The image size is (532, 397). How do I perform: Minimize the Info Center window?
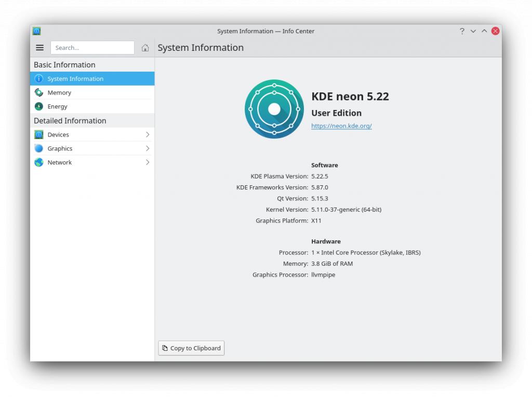coord(473,31)
